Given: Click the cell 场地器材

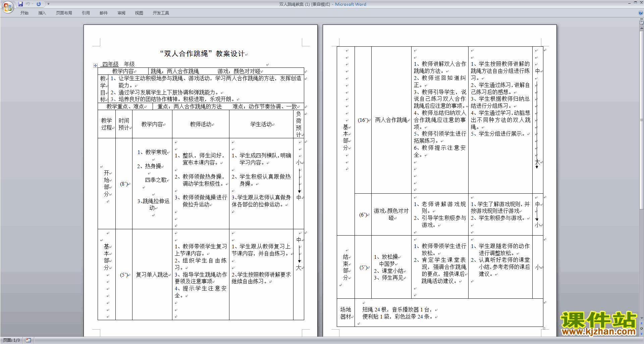Looking at the screenshot, I should pos(345,313).
